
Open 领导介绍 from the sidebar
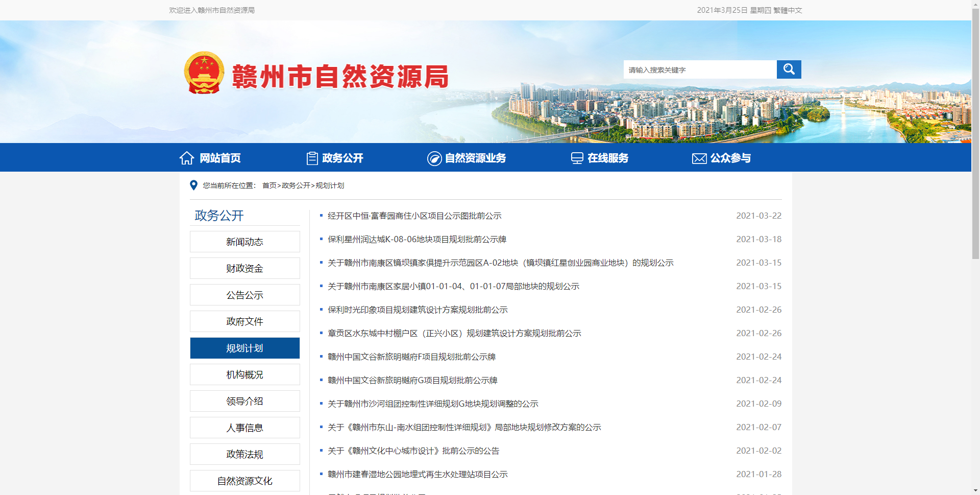[x=244, y=401]
